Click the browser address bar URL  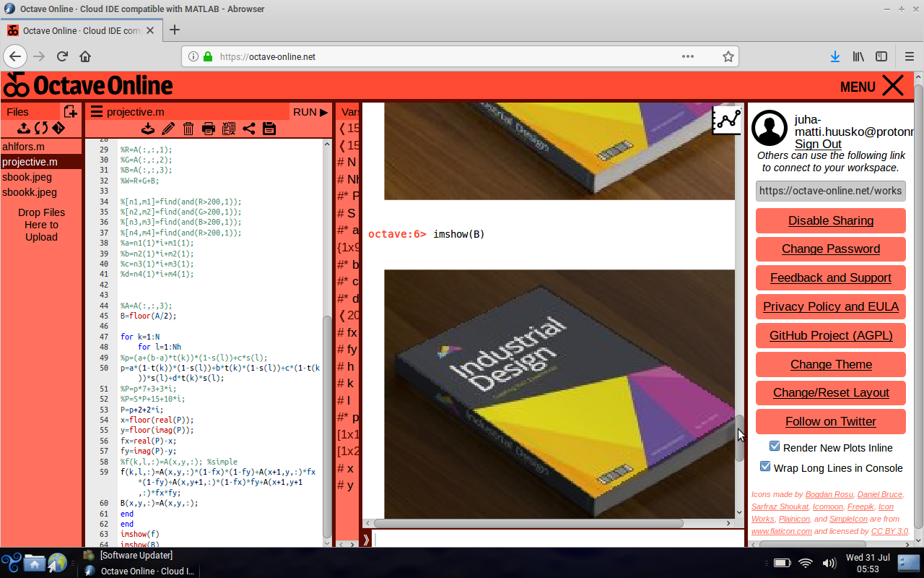[x=268, y=56]
